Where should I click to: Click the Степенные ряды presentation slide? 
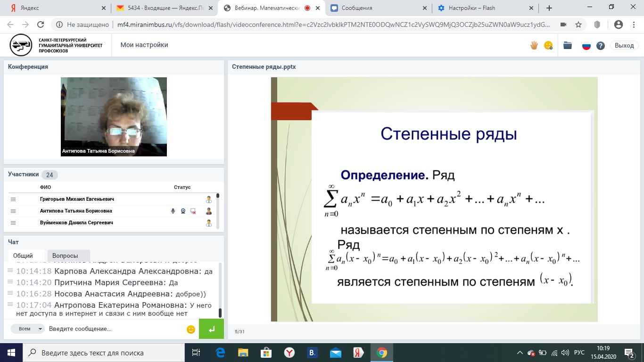coord(434,199)
